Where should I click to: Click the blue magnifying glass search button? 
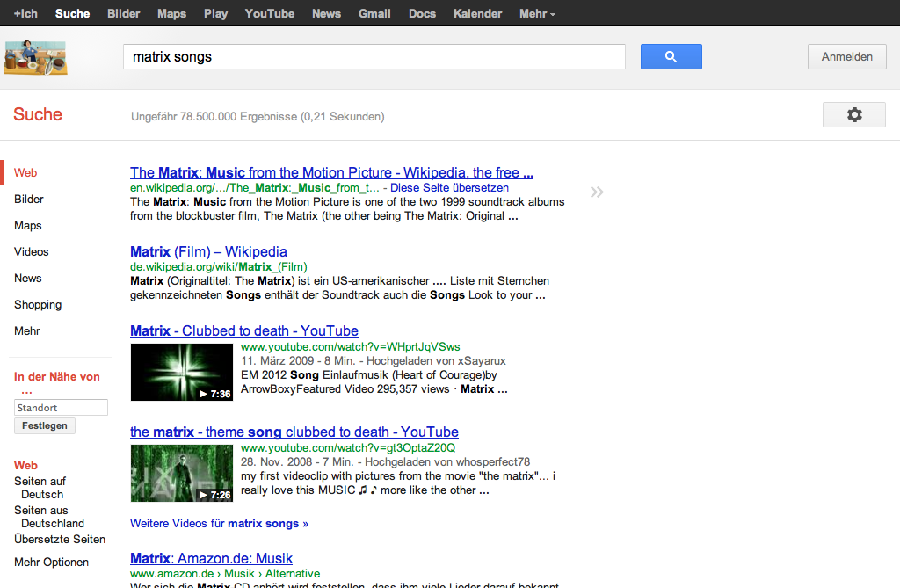671,57
